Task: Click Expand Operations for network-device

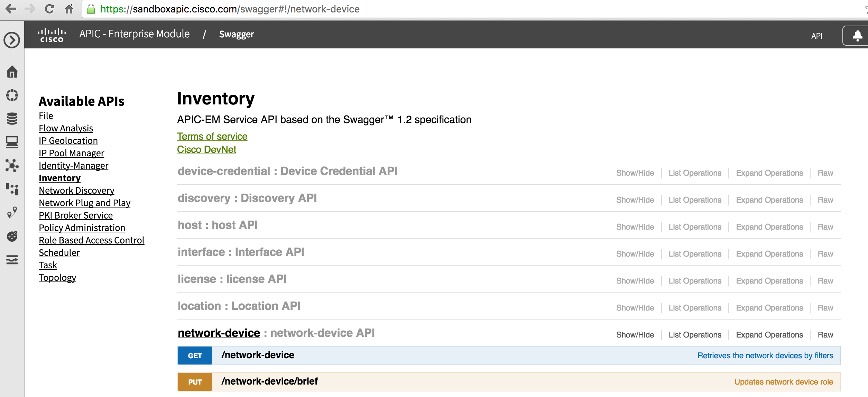Action: pos(769,335)
